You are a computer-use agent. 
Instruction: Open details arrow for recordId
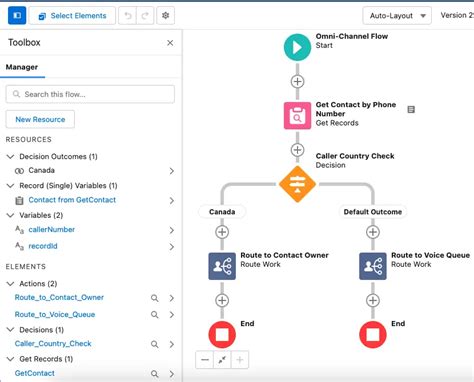(172, 247)
